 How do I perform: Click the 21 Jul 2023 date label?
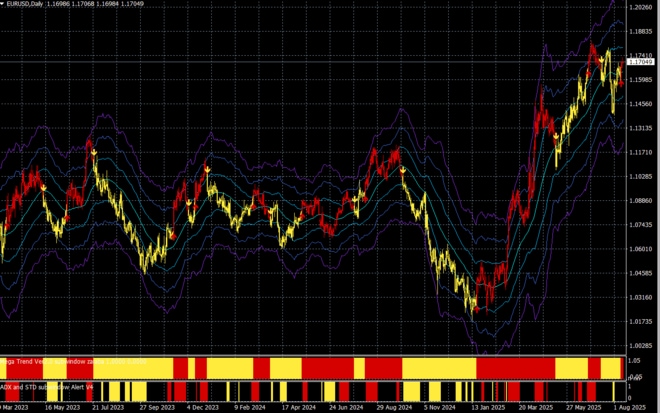pyautogui.click(x=108, y=408)
